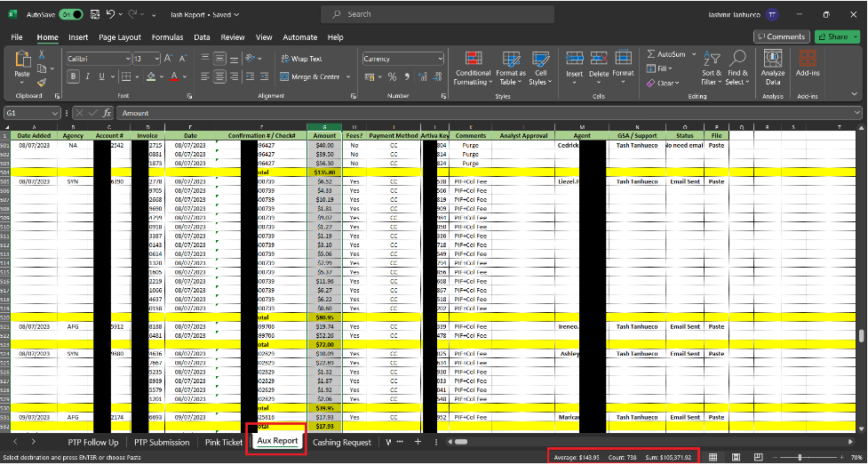Open the Analyze Data tool
The image size is (868, 465).
773,59
